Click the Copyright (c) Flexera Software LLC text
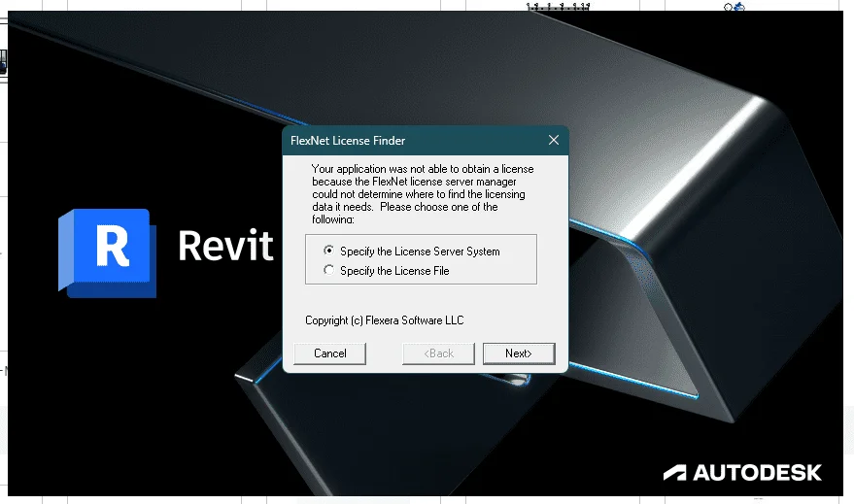Screen dimensions: 854x504 click(385, 320)
